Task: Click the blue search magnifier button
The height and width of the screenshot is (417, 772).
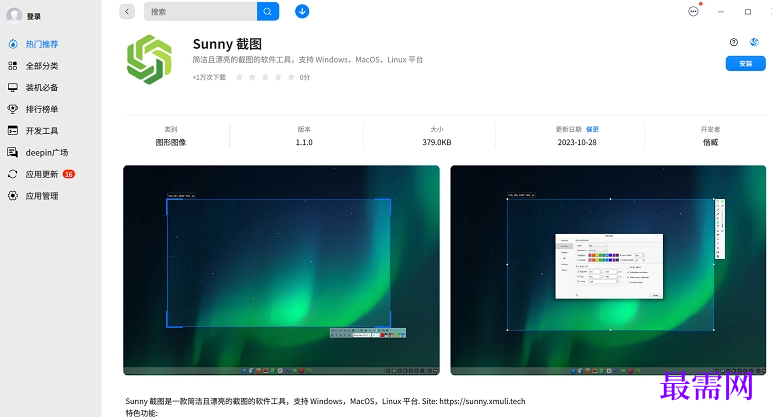Action: coord(268,11)
